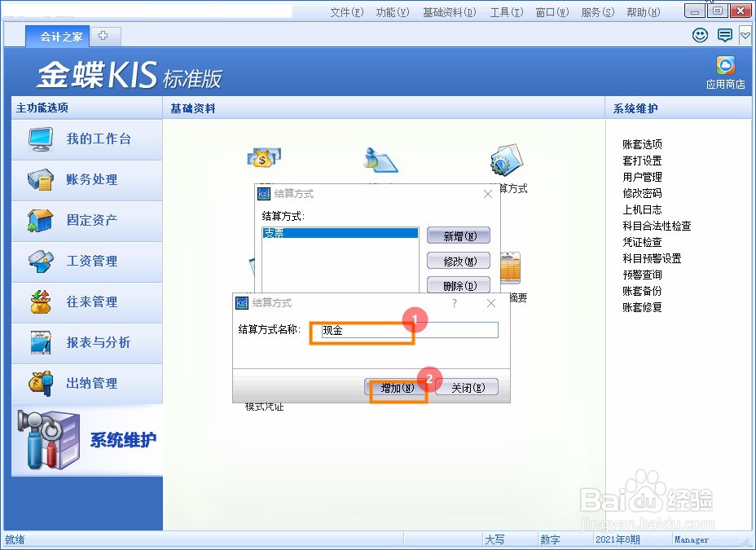The height and width of the screenshot is (550, 756).
Task: Click the 摘要 notepad icon
Action: [x=510, y=268]
